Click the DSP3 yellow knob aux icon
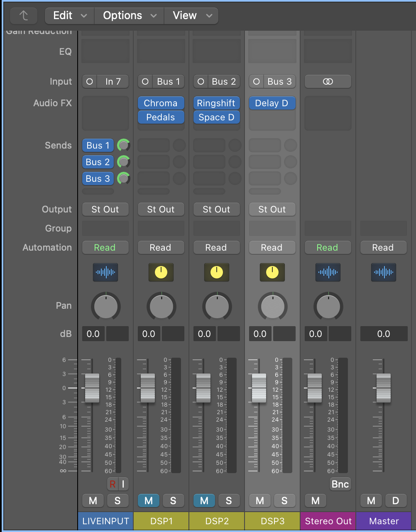This screenshot has width=416, height=532. pos(272,272)
